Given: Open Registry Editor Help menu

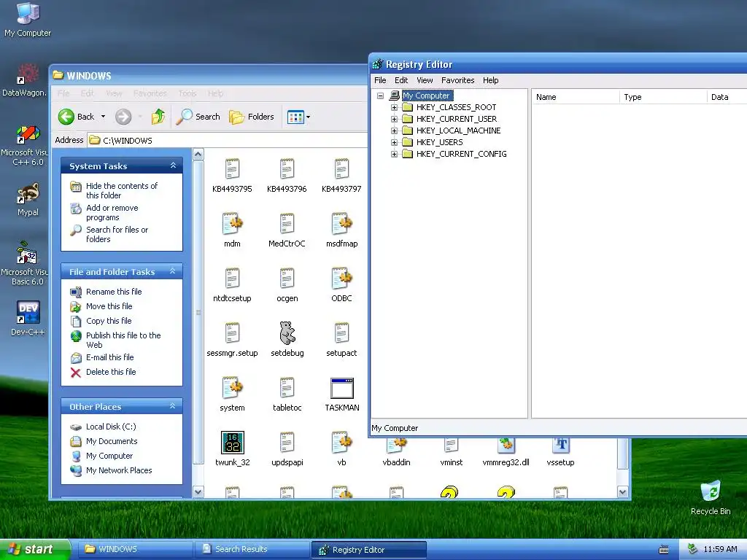Looking at the screenshot, I should coord(491,80).
